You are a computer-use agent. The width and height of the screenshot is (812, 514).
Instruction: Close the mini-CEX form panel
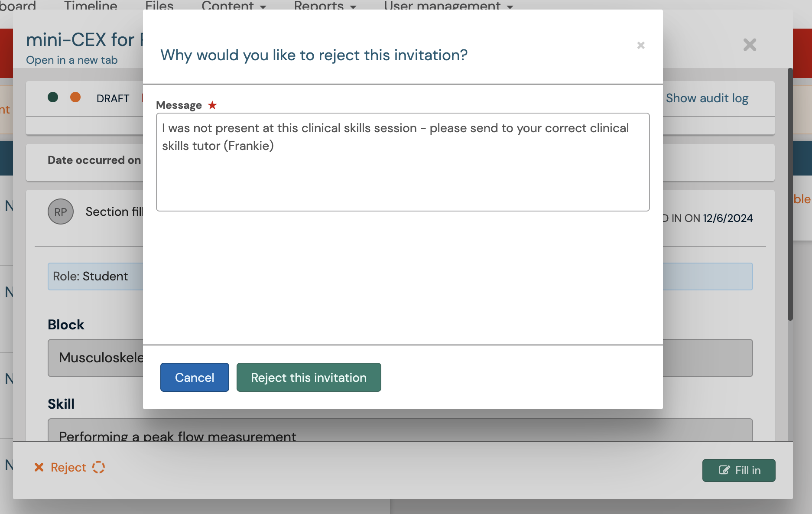750,45
